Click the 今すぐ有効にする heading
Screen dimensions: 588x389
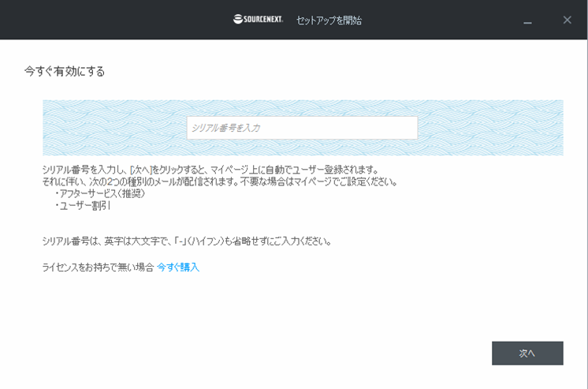pyautogui.click(x=65, y=71)
